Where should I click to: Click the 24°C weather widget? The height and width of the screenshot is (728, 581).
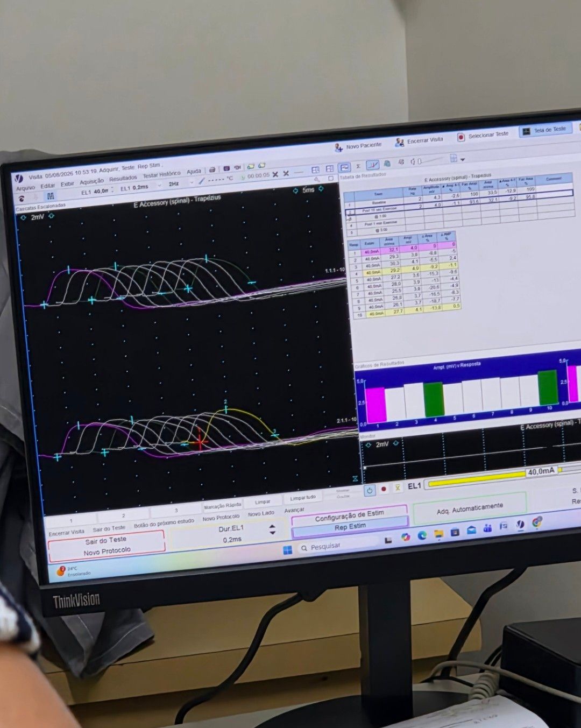click(x=73, y=571)
